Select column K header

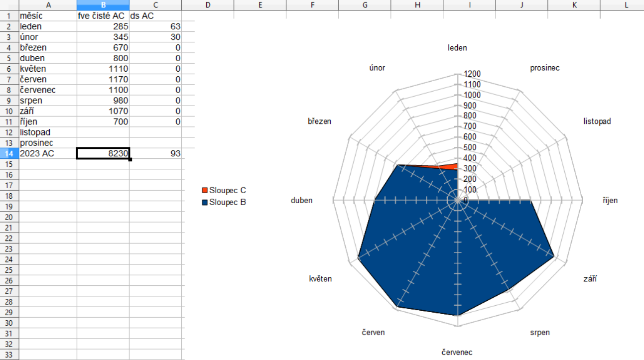[x=574, y=5]
